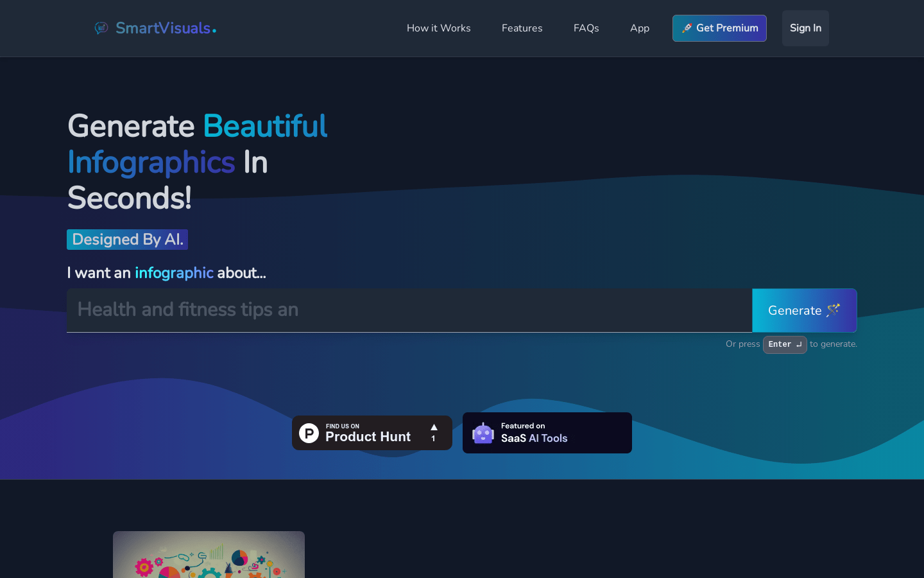Click the SaaS AI Tools robot icon
Image resolution: width=924 pixels, height=578 pixels.
coord(483,433)
